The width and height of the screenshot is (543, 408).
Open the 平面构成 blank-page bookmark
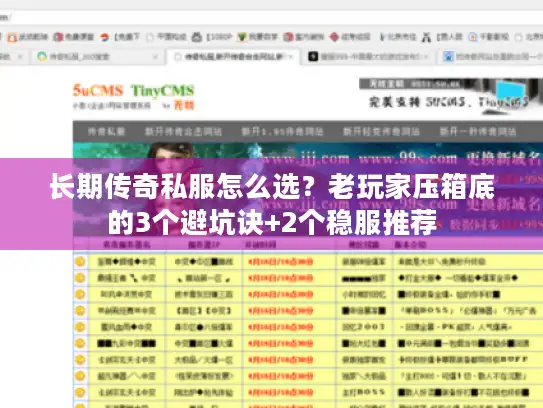[166, 37]
